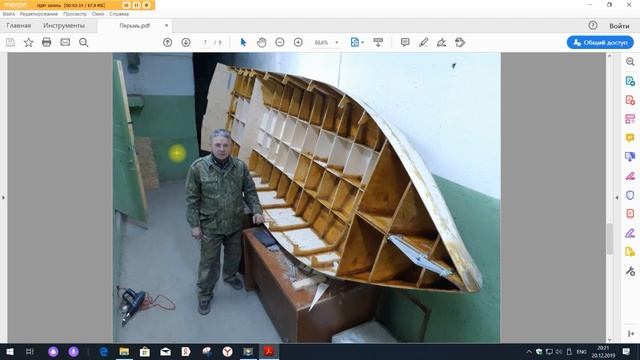Image resolution: width=640 pixels, height=360 pixels.
Task: Collapse the right tools pane arrow
Action: pyautogui.click(x=617, y=198)
